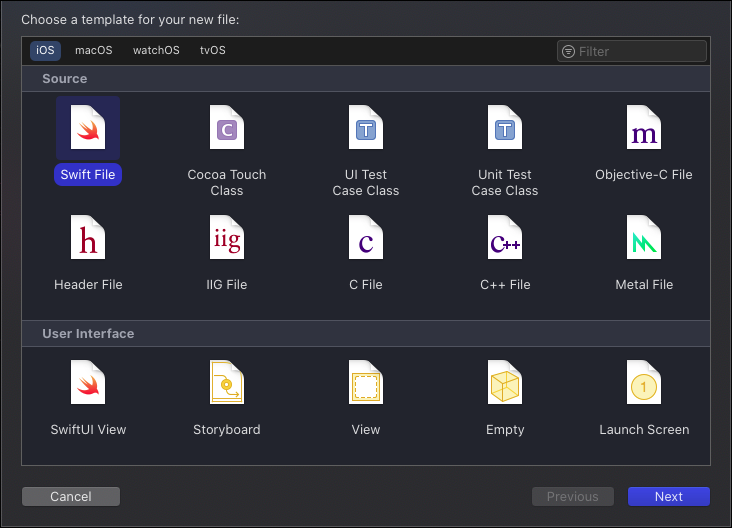Pick the UI Test Case Class icon

click(x=366, y=127)
